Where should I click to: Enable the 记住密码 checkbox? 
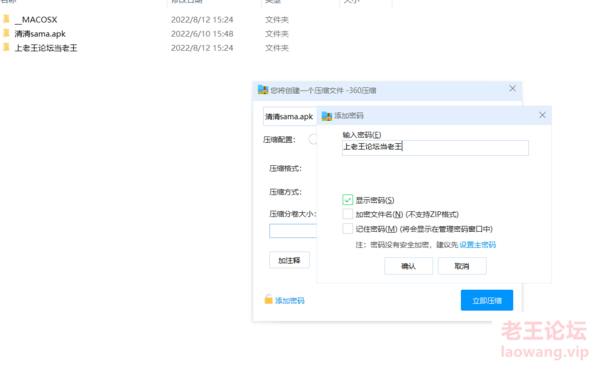pyautogui.click(x=347, y=229)
